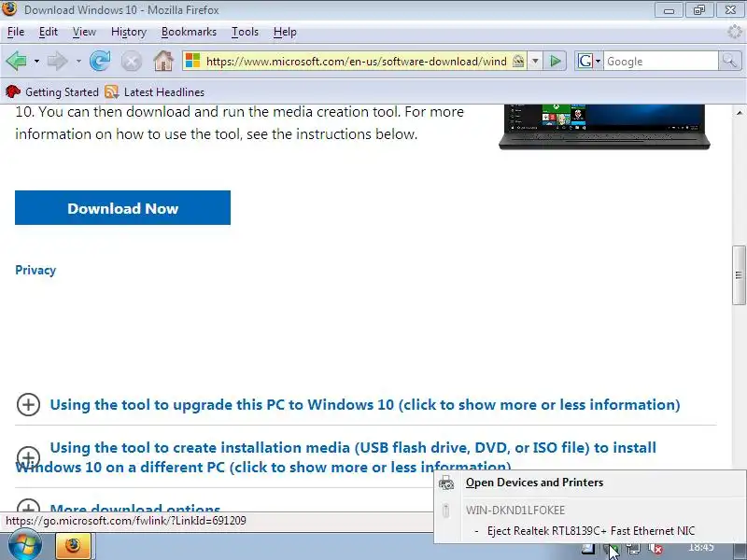Open the Getting Started bookmark
747x560 pixels.
[x=52, y=91]
